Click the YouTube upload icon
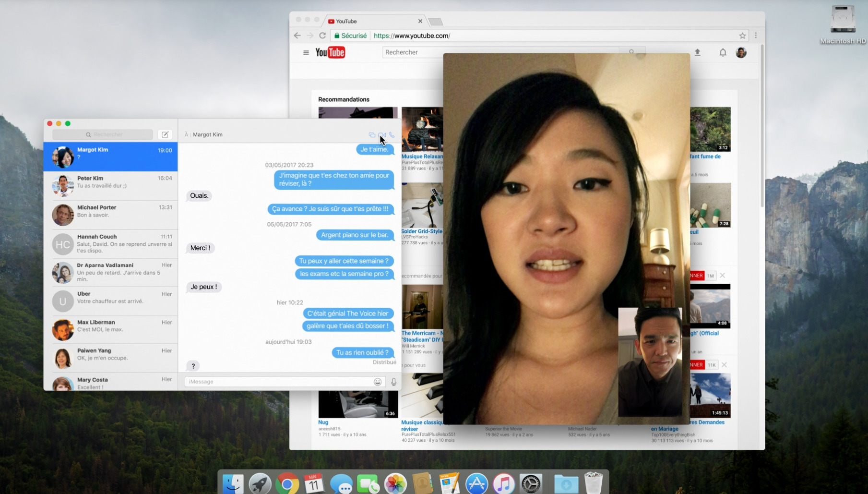This screenshot has height=494, width=868. 698,52
